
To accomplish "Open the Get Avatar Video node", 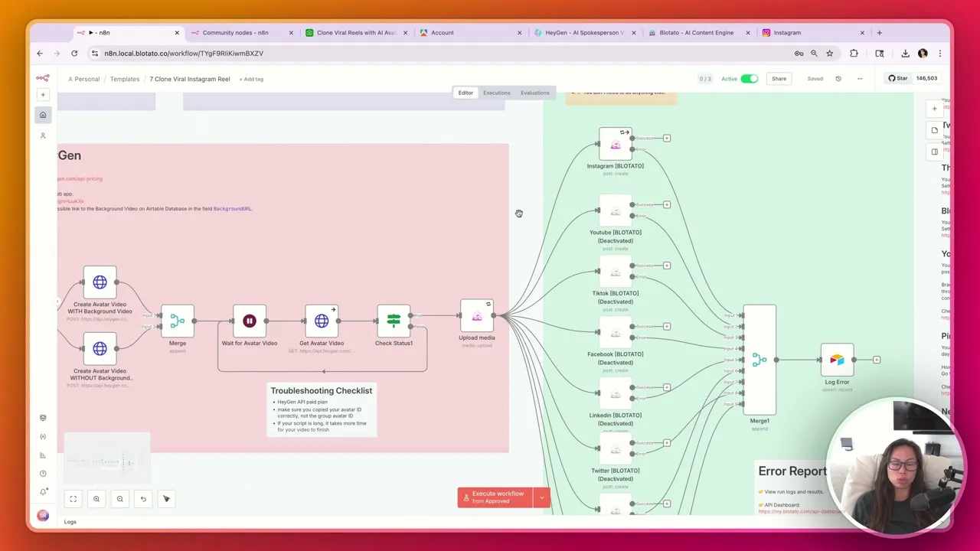I will point(322,321).
